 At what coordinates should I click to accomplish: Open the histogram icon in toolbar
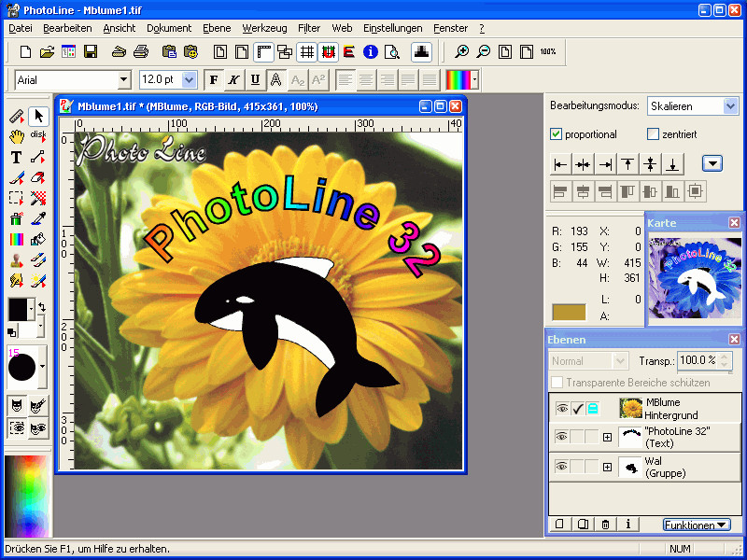click(x=422, y=51)
